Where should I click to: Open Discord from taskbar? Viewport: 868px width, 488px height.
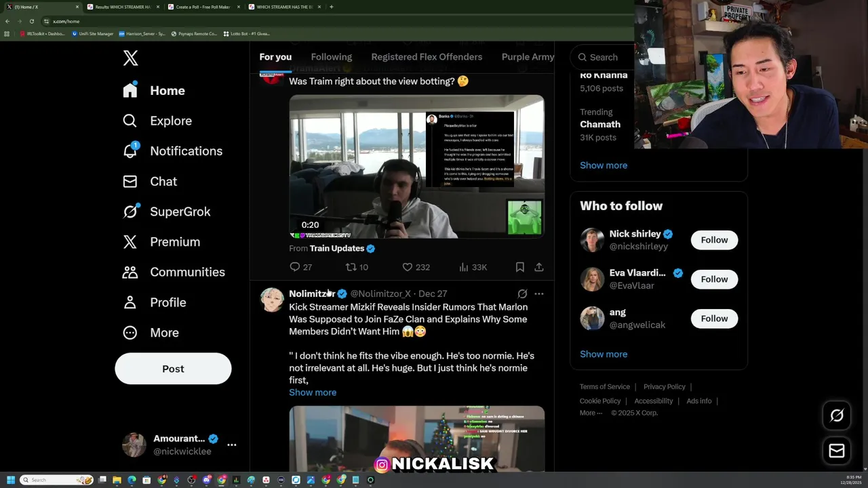(207, 480)
